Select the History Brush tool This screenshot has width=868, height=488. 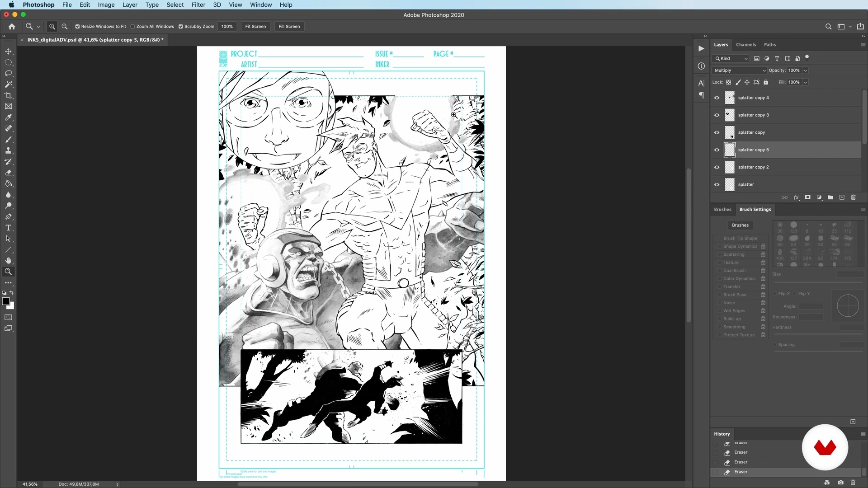click(x=8, y=162)
